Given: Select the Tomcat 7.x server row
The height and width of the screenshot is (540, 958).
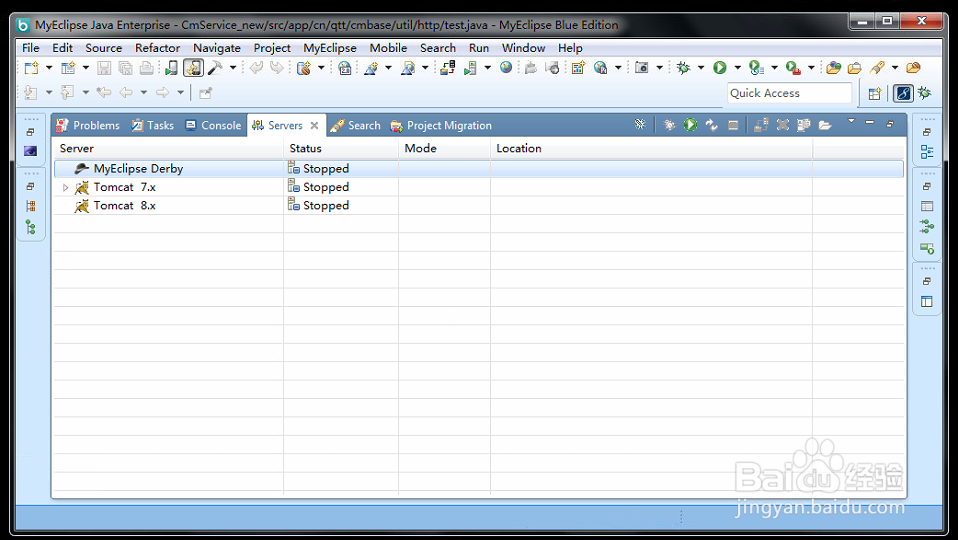Looking at the screenshot, I should (x=478, y=188).
